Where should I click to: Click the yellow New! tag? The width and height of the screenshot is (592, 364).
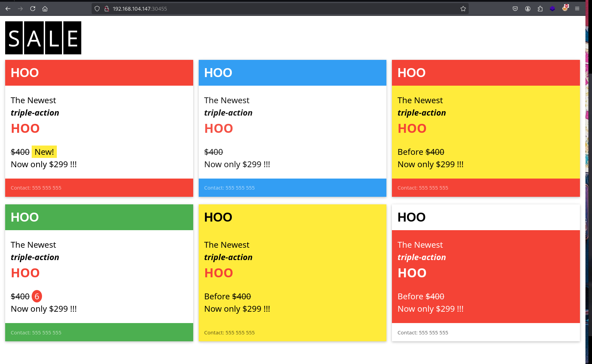pyautogui.click(x=44, y=152)
